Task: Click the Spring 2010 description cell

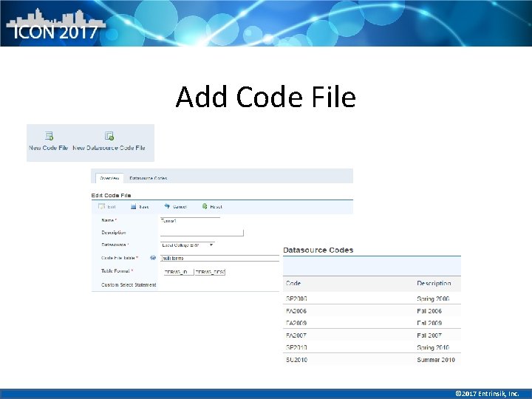Action: coord(433,347)
